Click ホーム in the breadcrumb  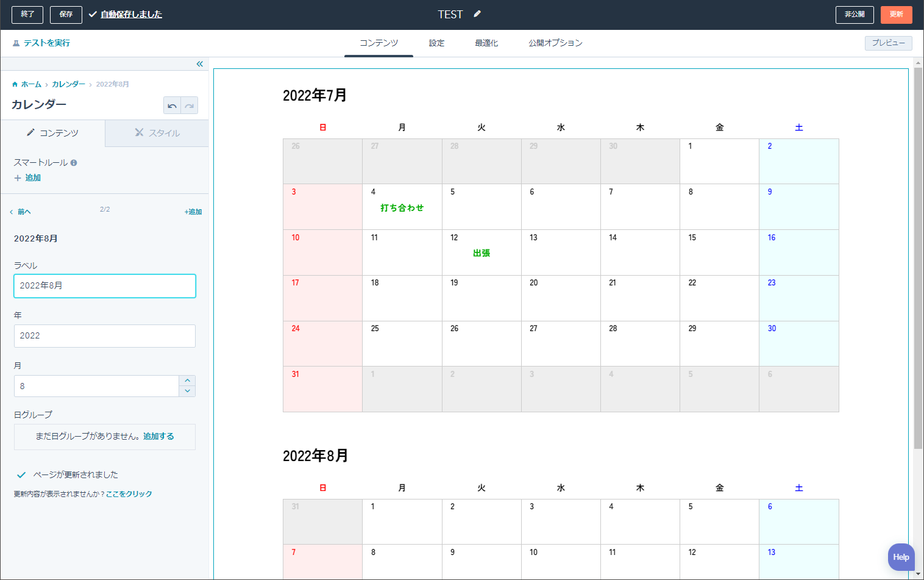(31, 84)
